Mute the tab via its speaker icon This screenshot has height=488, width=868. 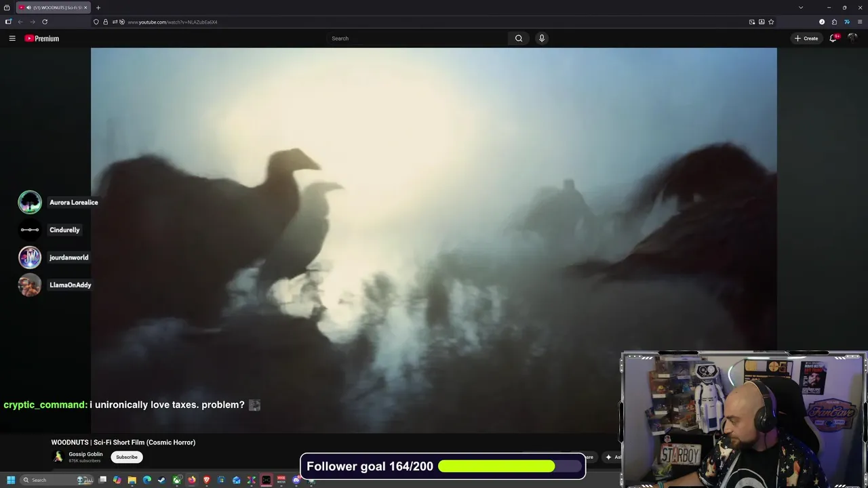(28, 7)
